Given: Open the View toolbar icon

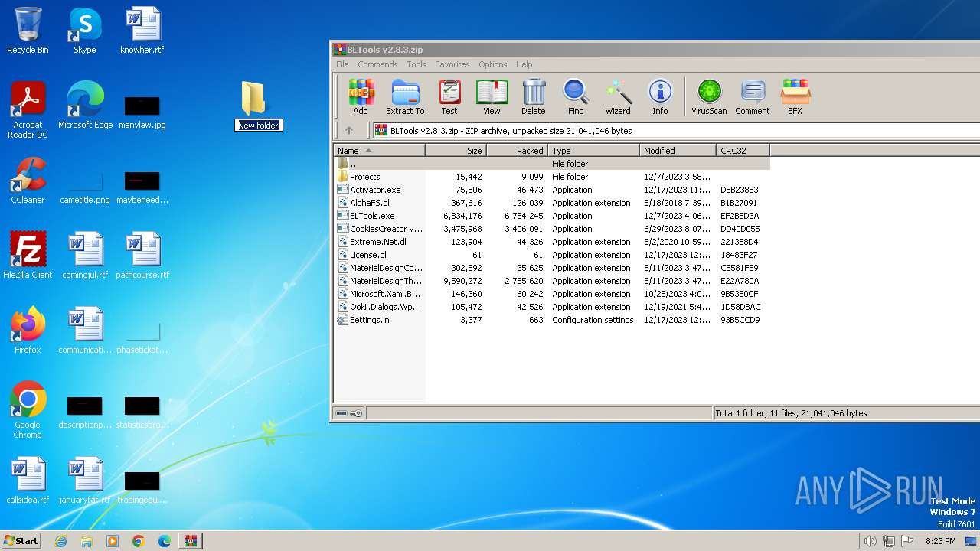Looking at the screenshot, I should (492, 97).
